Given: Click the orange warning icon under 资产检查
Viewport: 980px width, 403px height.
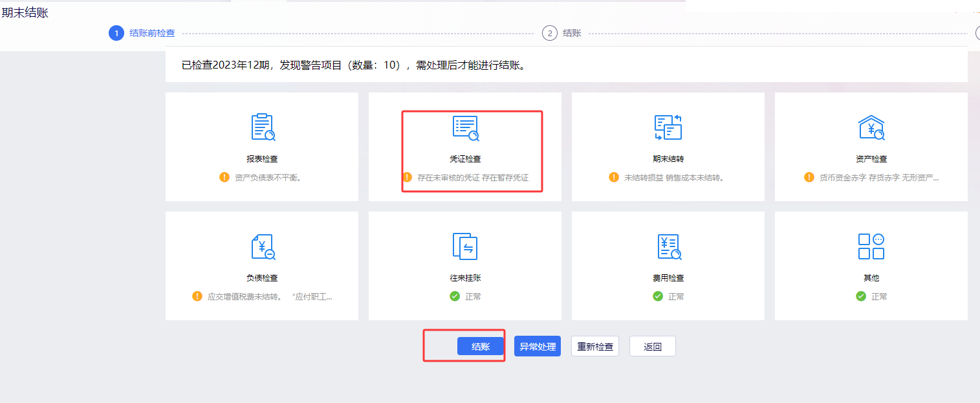Looking at the screenshot, I should pos(809,177).
